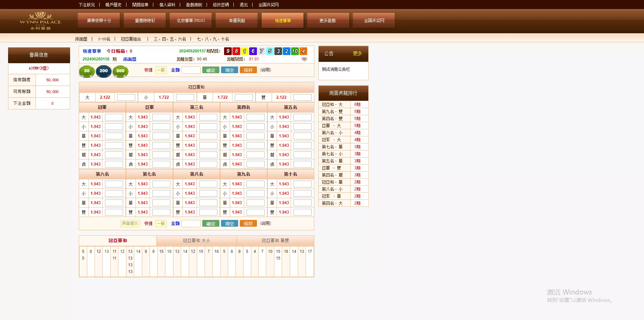Switch to the 冠亞軍和 單雙 trend tab
Image resolution: width=644 pixels, height=320 pixels.
click(x=275, y=240)
